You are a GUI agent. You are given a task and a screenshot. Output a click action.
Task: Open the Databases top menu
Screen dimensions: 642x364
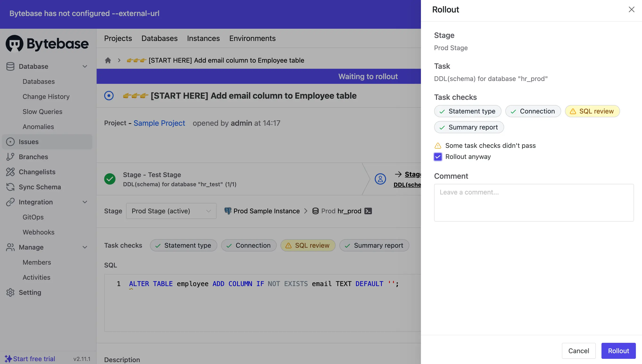pos(159,38)
